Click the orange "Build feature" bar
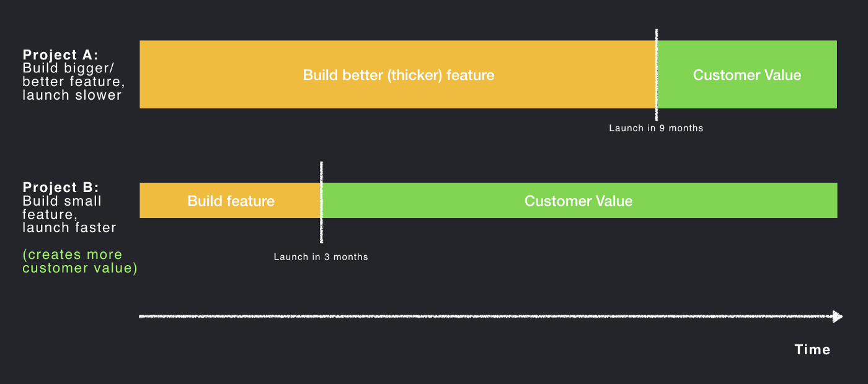Image resolution: width=868 pixels, height=384 pixels. point(230,200)
